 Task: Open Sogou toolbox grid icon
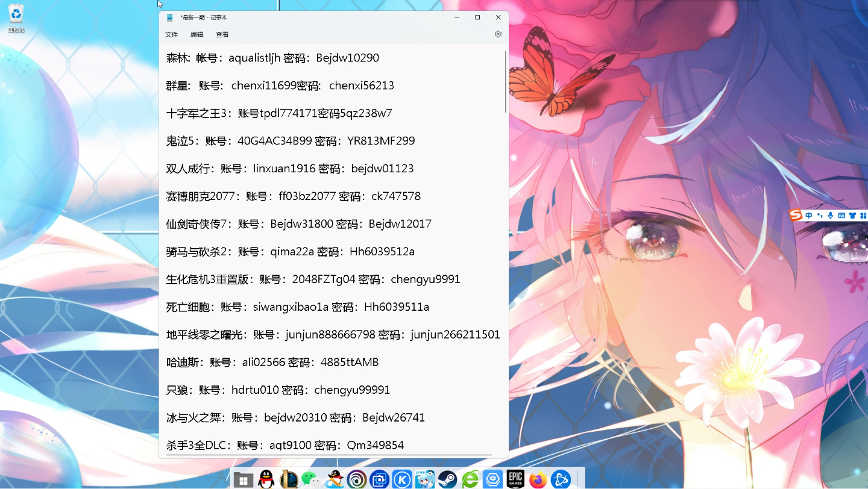point(863,216)
